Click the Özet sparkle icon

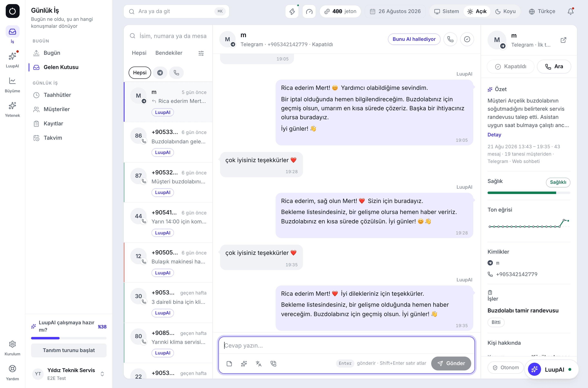pyautogui.click(x=490, y=89)
